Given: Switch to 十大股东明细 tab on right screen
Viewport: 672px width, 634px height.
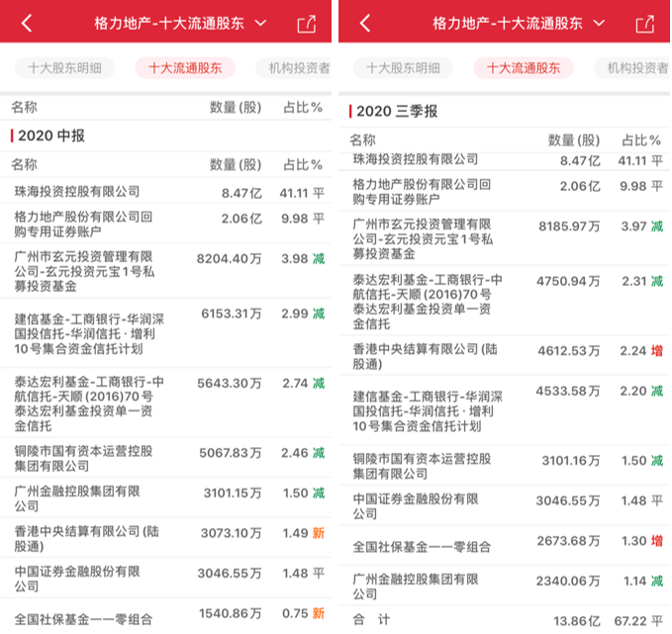Looking at the screenshot, I should point(403,68).
